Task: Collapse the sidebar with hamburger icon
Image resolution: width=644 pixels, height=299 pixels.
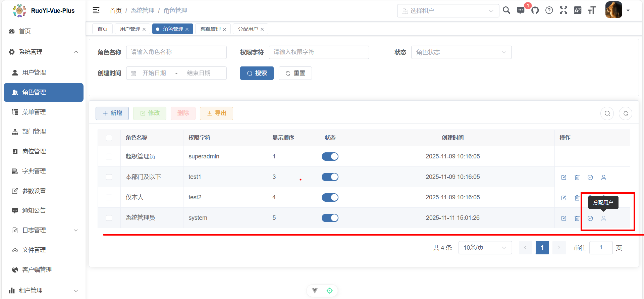Action: (x=96, y=10)
